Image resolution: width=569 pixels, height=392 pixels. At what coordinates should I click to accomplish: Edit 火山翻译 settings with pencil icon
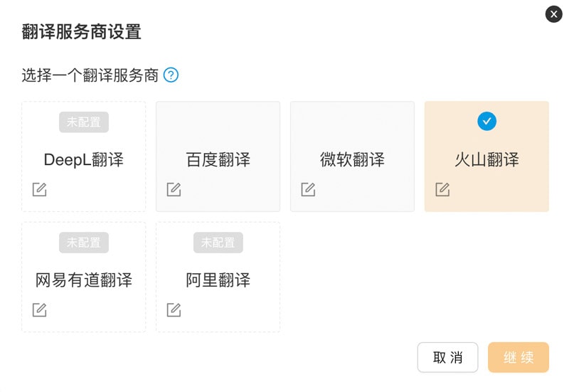click(x=442, y=189)
